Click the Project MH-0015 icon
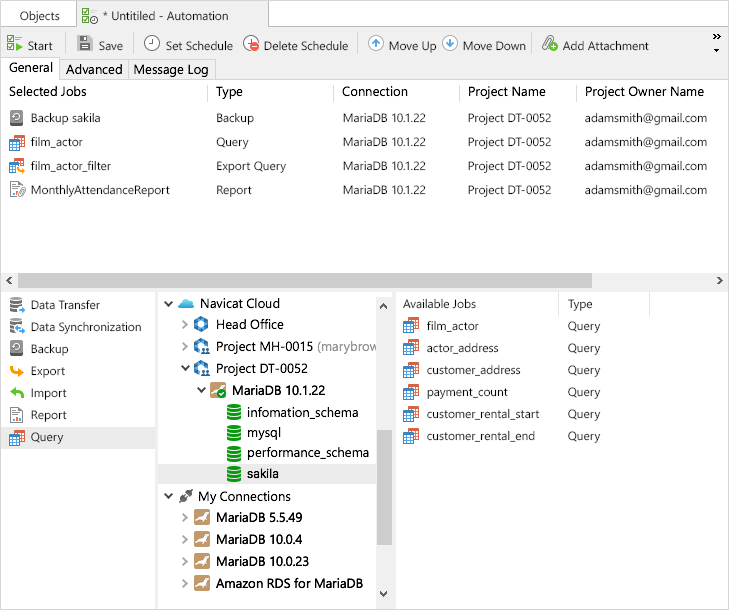729x610 pixels. click(201, 346)
